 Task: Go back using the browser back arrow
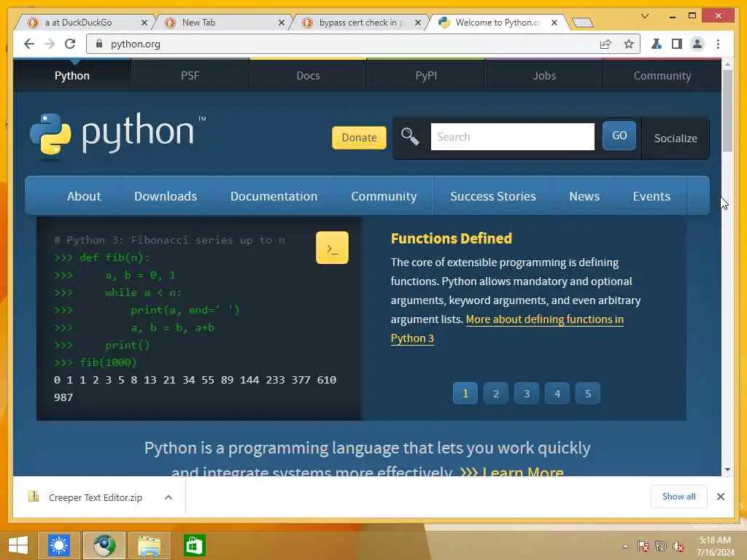click(x=28, y=44)
